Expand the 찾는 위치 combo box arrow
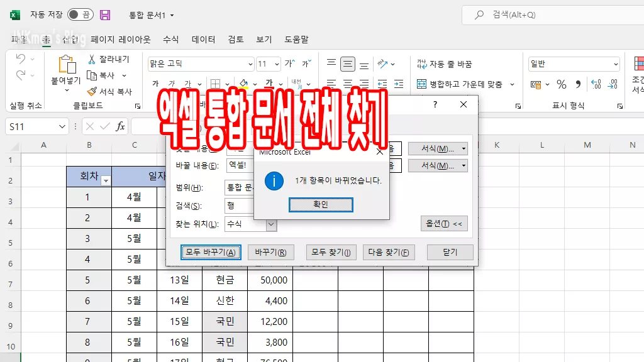 tap(271, 224)
